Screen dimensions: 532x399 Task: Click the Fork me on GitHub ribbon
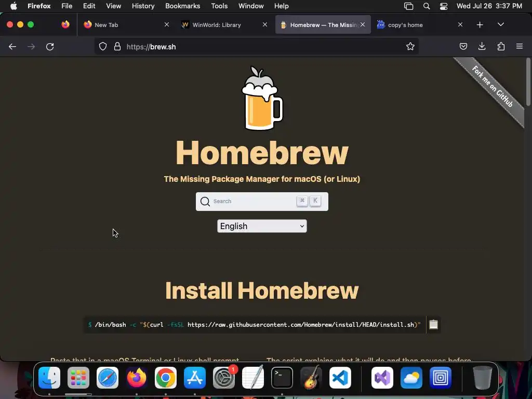(x=492, y=87)
